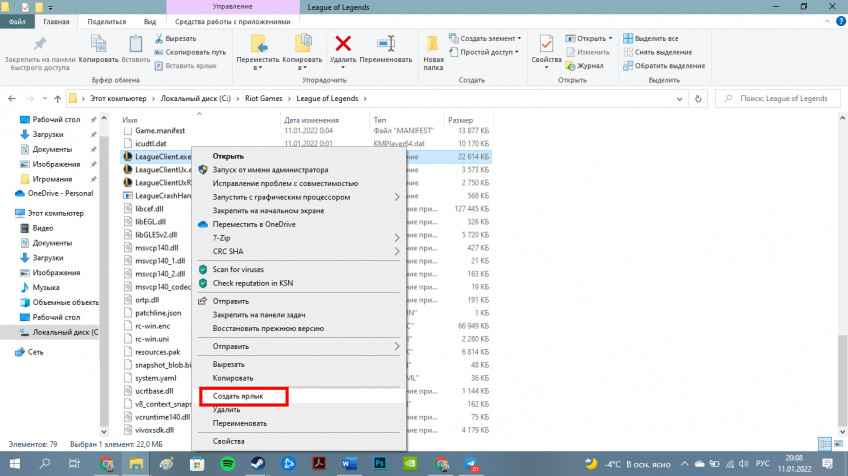Select Свойства in the context menu
This screenshot has height=476, width=848.
pos(299,441)
